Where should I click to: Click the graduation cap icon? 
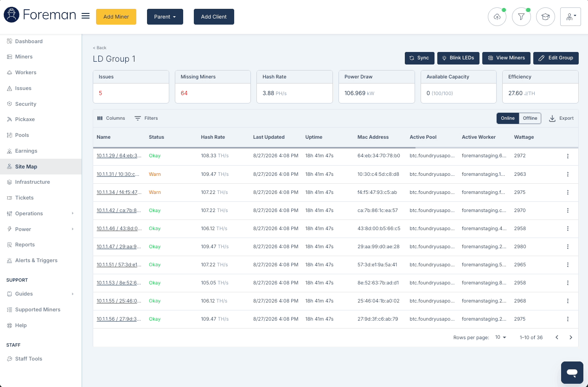click(545, 17)
